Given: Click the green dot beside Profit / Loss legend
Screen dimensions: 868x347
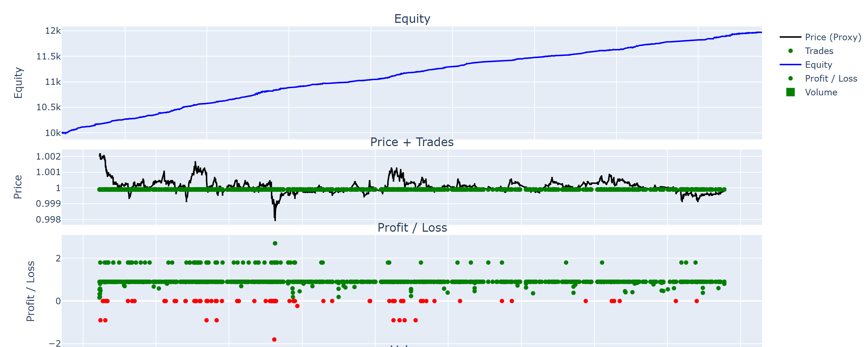Looking at the screenshot, I should point(790,78).
